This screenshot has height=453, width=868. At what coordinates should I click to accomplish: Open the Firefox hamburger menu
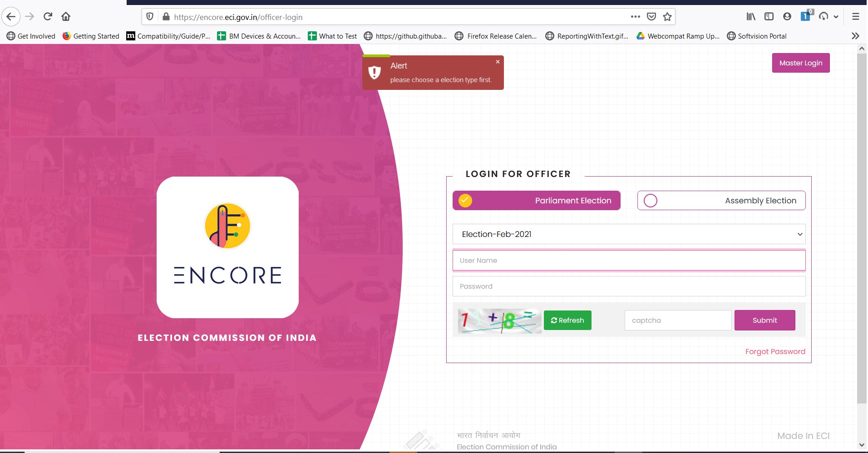(856, 16)
